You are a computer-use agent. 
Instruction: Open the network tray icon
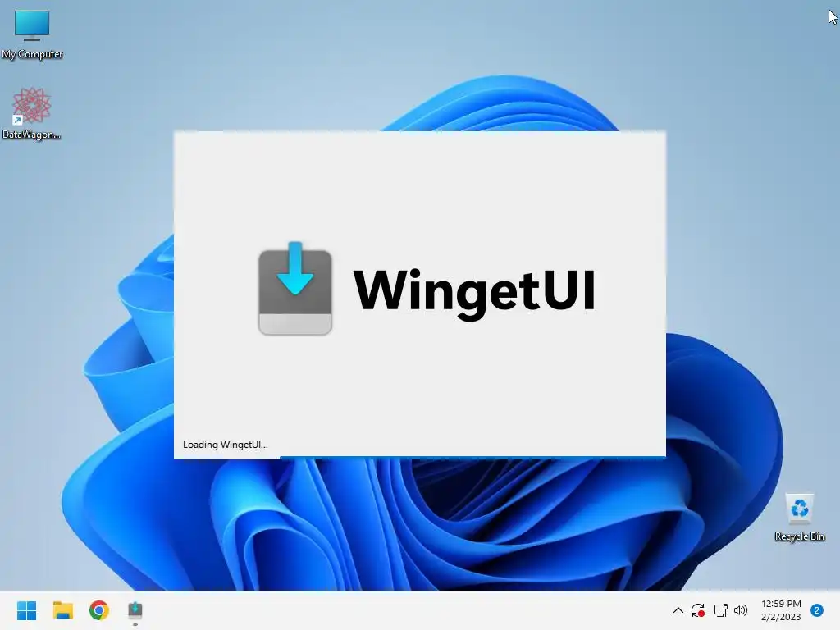click(720, 610)
